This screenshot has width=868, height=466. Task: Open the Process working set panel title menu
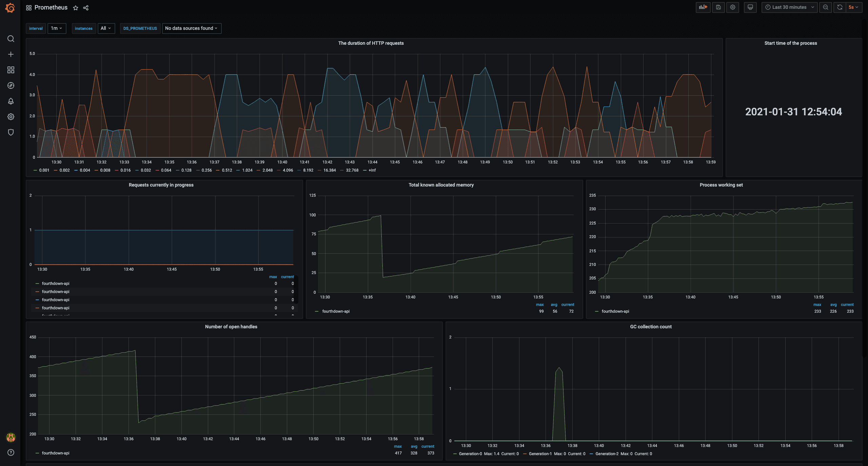point(721,185)
